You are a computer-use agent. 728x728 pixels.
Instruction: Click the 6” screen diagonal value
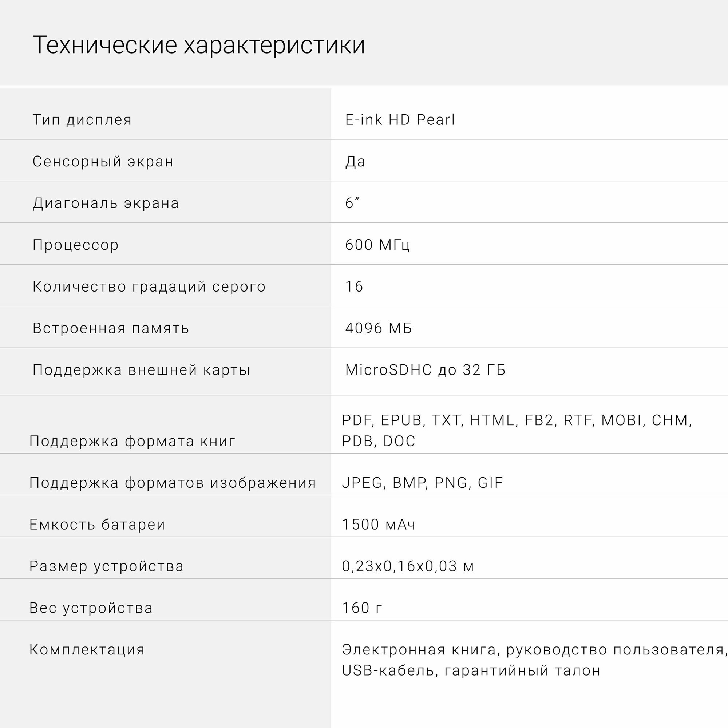[352, 203]
